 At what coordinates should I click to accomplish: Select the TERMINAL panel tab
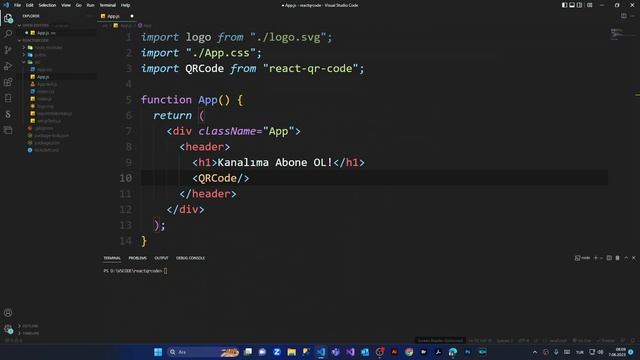click(x=112, y=258)
